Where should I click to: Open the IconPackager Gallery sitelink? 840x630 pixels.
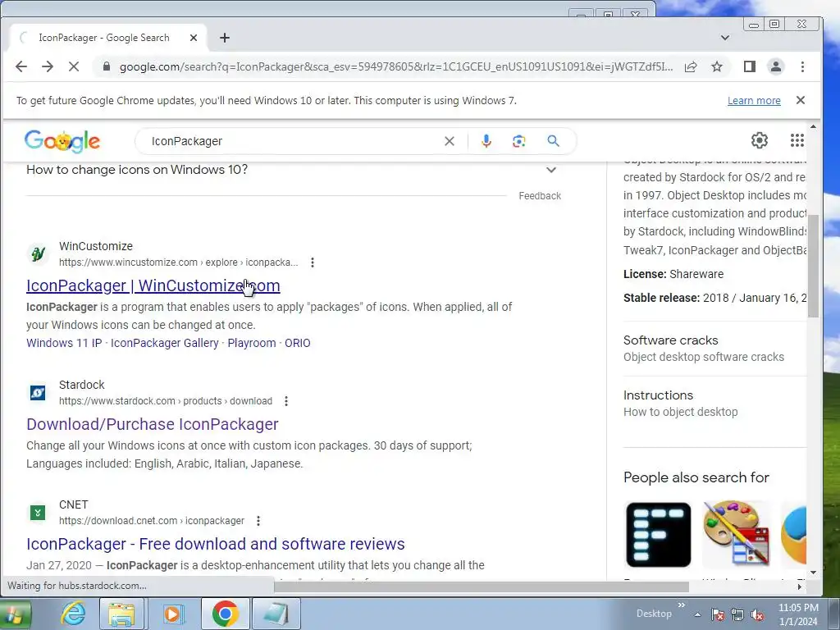click(164, 343)
